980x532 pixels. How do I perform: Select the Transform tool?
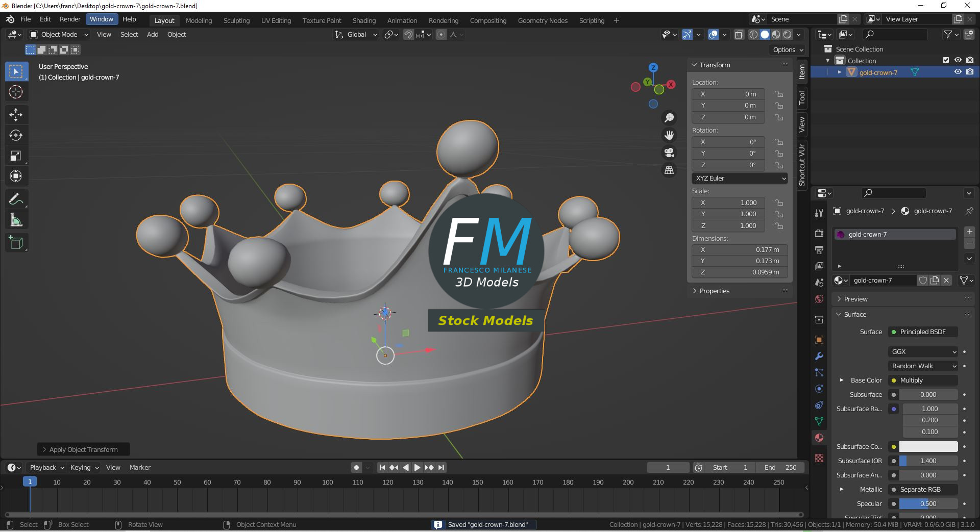[16, 176]
